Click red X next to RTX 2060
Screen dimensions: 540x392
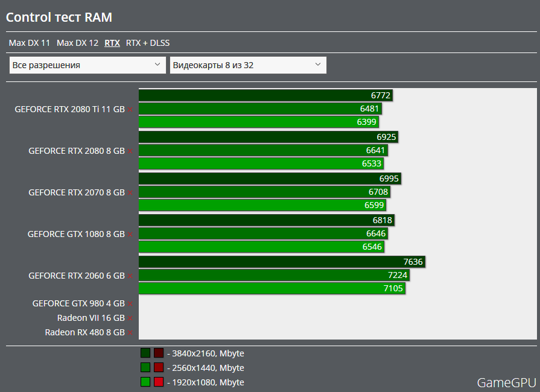click(130, 276)
